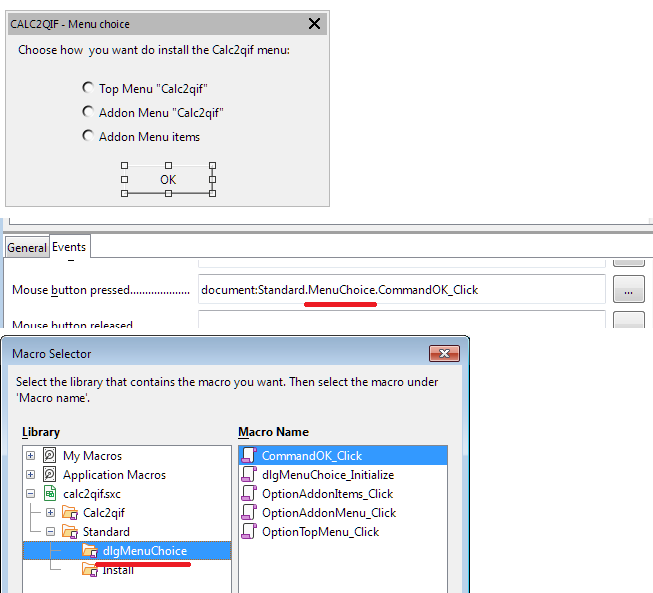The height and width of the screenshot is (593, 653).
Task: Open macro browser for Mouse button pressed
Action: point(628,289)
